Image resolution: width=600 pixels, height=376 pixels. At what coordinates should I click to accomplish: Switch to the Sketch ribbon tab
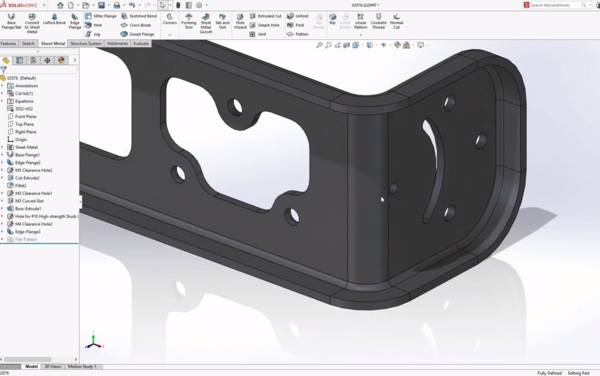28,44
